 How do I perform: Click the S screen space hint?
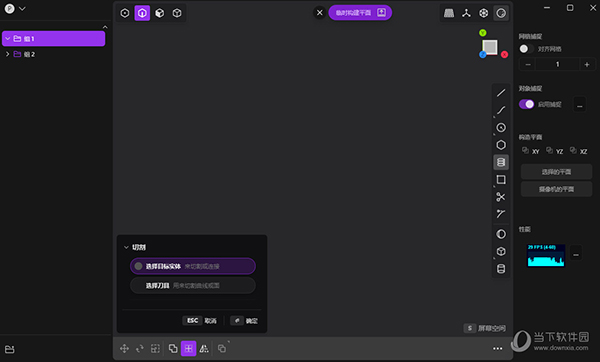pyautogui.click(x=485, y=328)
